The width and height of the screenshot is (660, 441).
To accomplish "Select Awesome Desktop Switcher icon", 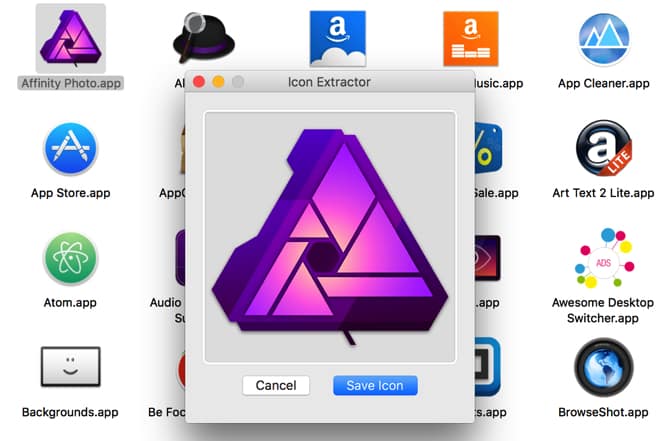I will [x=604, y=258].
